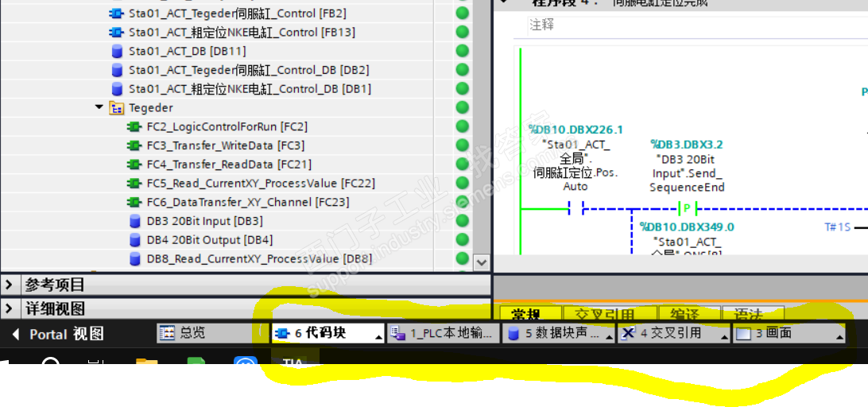868x407 pixels.
Task: Click the Tegeder group folder icon
Action: click(116, 108)
